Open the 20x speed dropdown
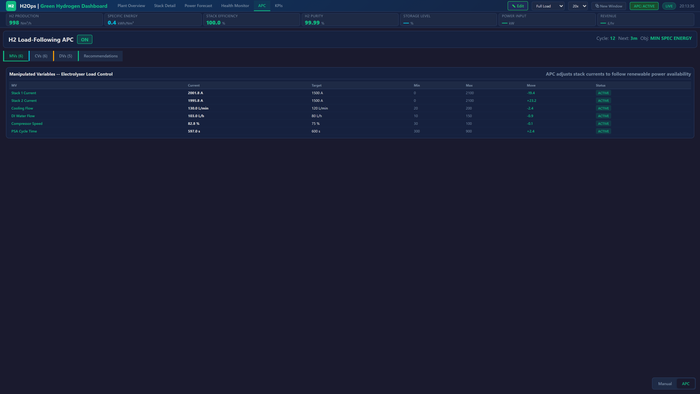700x394 pixels. point(579,6)
